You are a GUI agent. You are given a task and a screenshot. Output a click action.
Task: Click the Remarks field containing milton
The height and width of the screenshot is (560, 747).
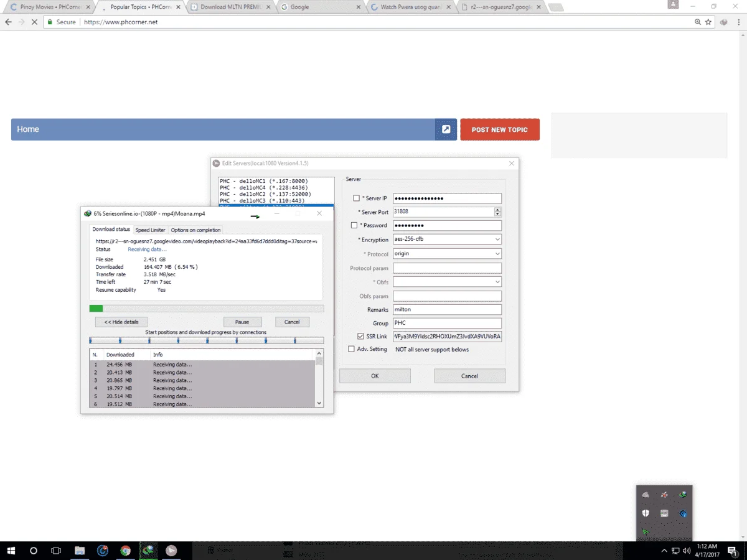coord(447,309)
